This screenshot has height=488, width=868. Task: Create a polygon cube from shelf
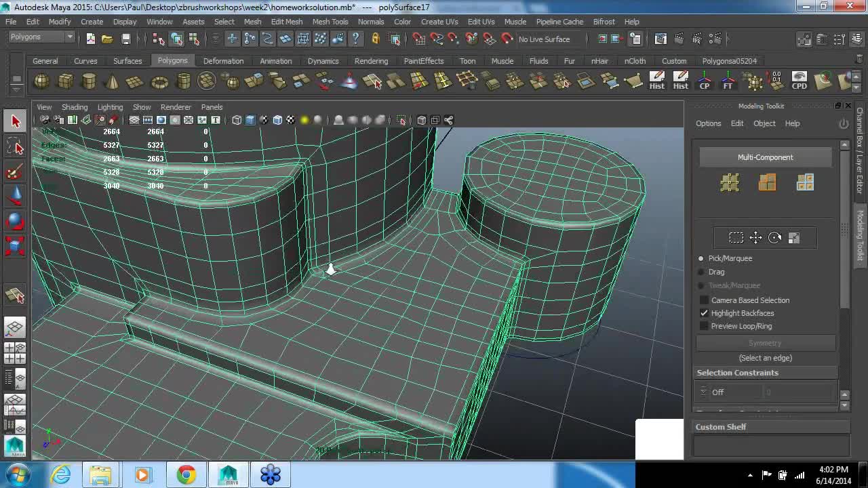[x=65, y=82]
